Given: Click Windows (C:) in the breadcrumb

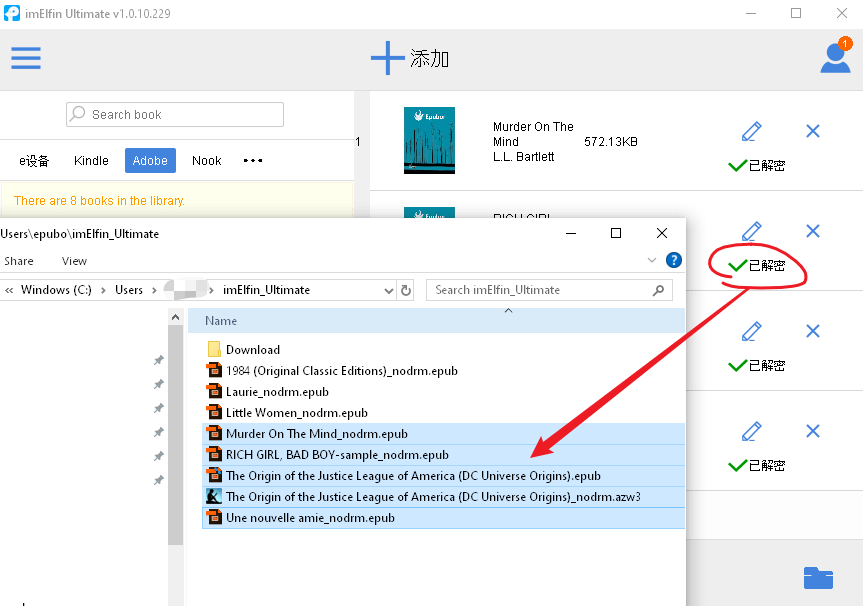Looking at the screenshot, I should [x=56, y=290].
